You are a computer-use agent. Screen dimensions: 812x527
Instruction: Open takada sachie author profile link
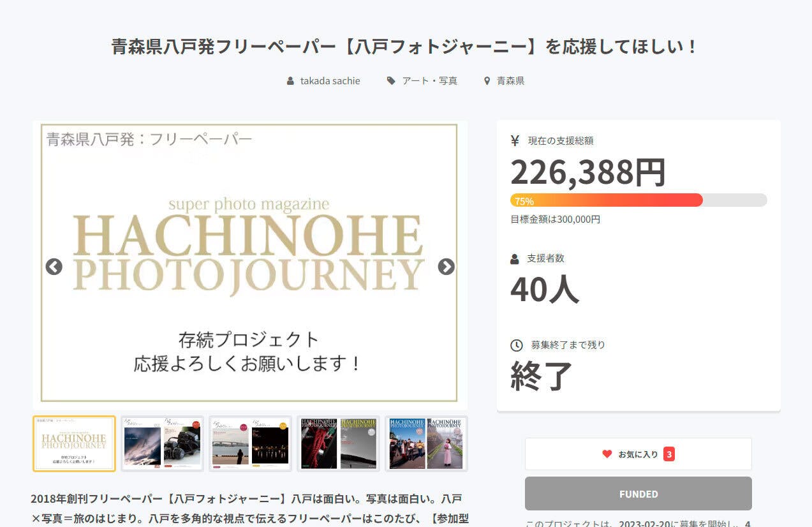pos(330,81)
